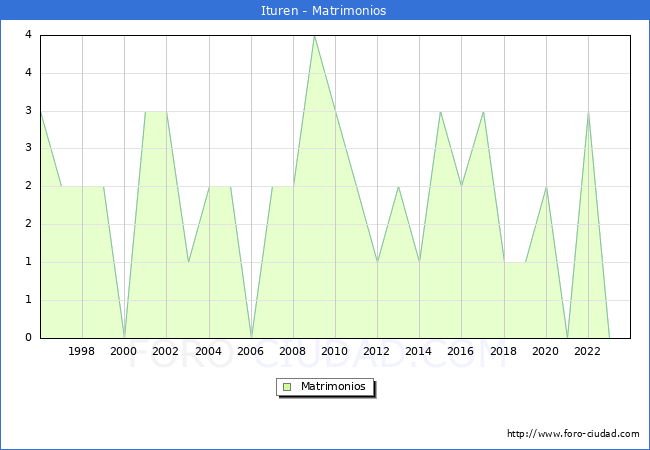Image resolution: width=650 pixels, height=450 pixels.
Task: Click the chart title 'Ituren - Matrimonios'
Action: point(325,10)
